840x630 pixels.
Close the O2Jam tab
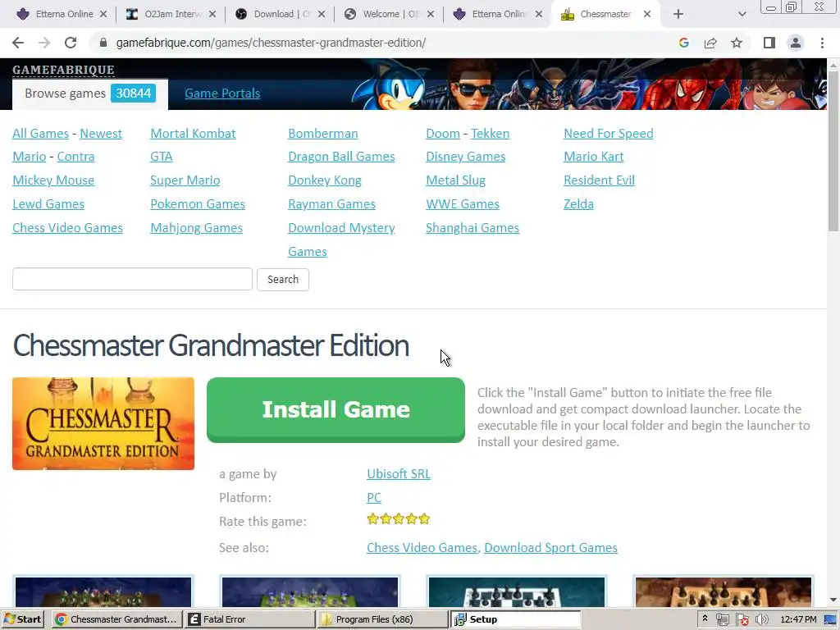(212, 15)
